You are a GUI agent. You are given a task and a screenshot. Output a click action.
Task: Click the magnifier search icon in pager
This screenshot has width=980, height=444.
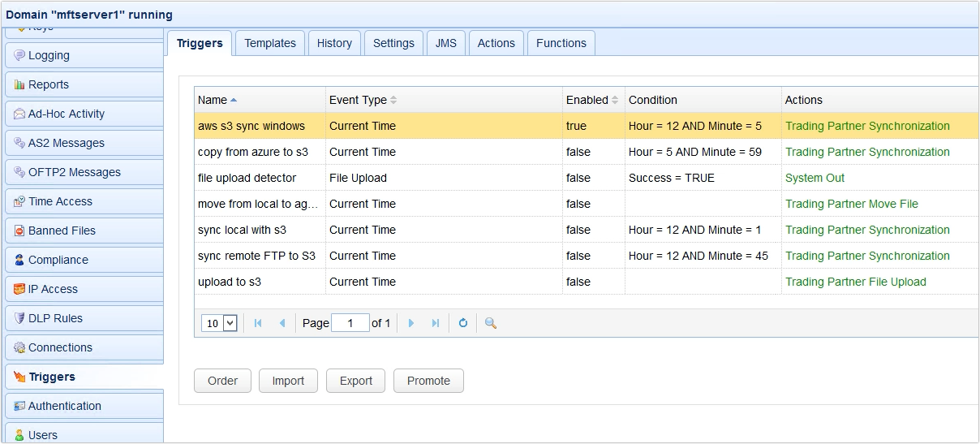pyautogui.click(x=490, y=323)
